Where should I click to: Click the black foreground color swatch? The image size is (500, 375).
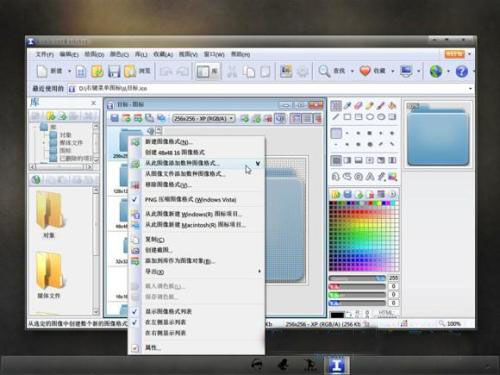pos(337,315)
